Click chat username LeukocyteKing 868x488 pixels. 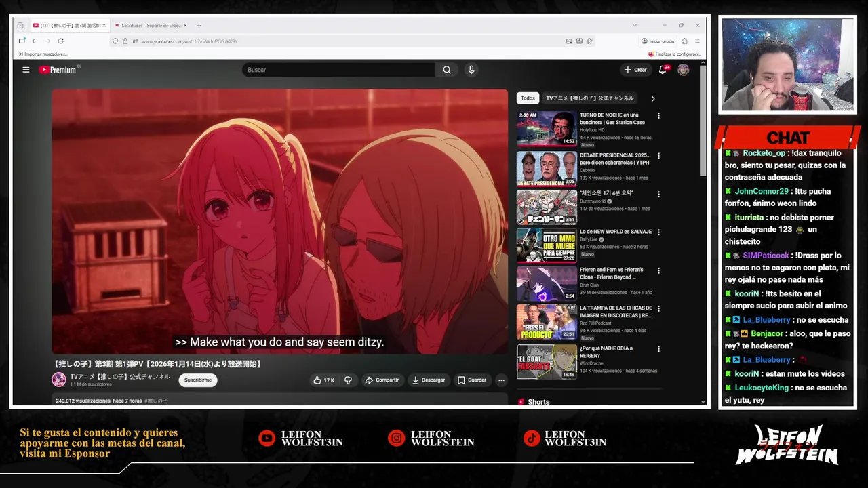tap(762, 388)
